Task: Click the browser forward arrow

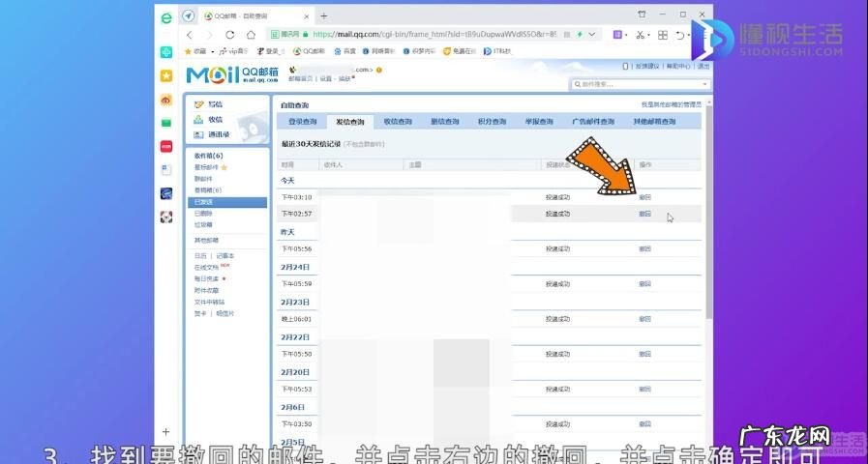Action: click(x=209, y=35)
